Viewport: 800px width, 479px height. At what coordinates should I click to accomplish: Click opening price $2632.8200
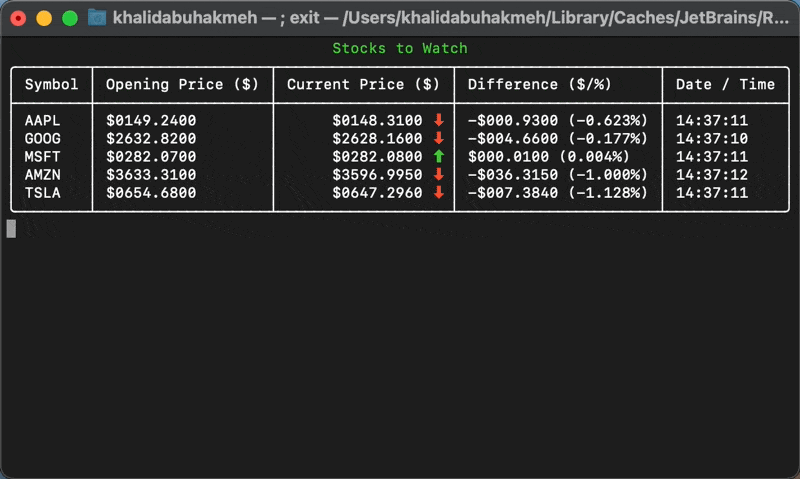click(x=151, y=138)
